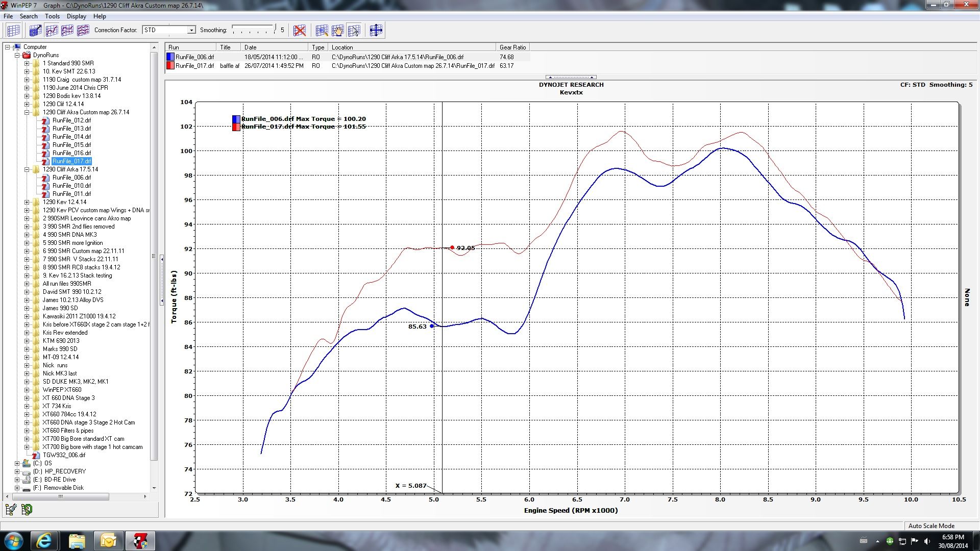Select RunFile_014.drf in the tree

point(71,137)
